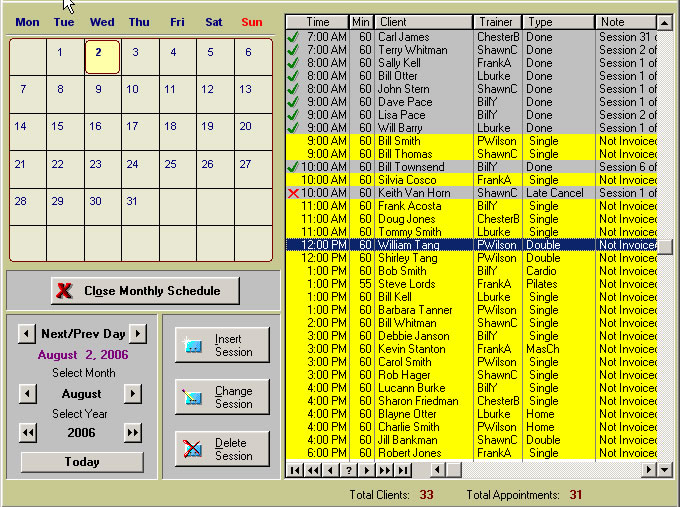Click the Trainer column header
Screen dimensions: 680x507
click(497, 21)
